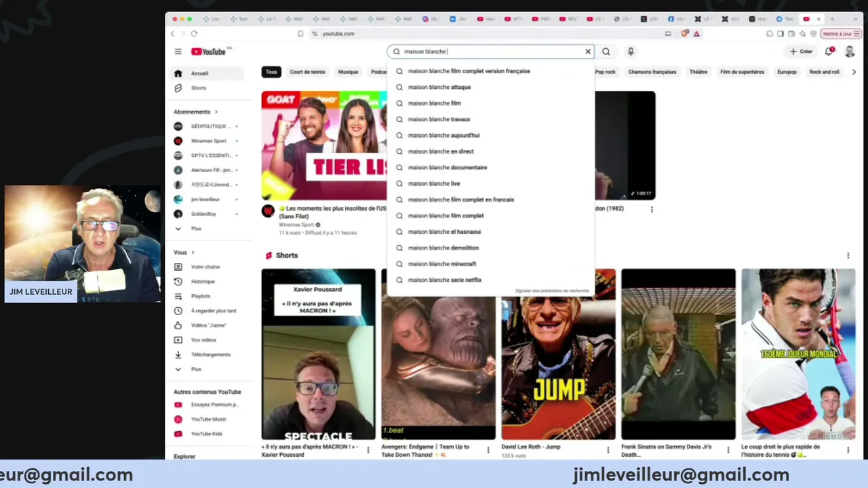Reload the page in the browser
868x488 pixels.
coord(194,33)
